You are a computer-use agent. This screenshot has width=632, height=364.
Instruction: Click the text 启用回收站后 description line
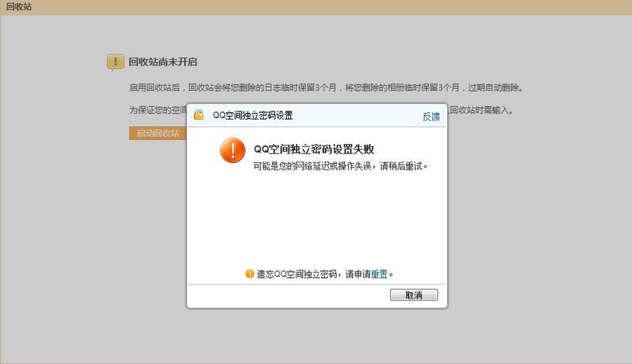[326, 87]
